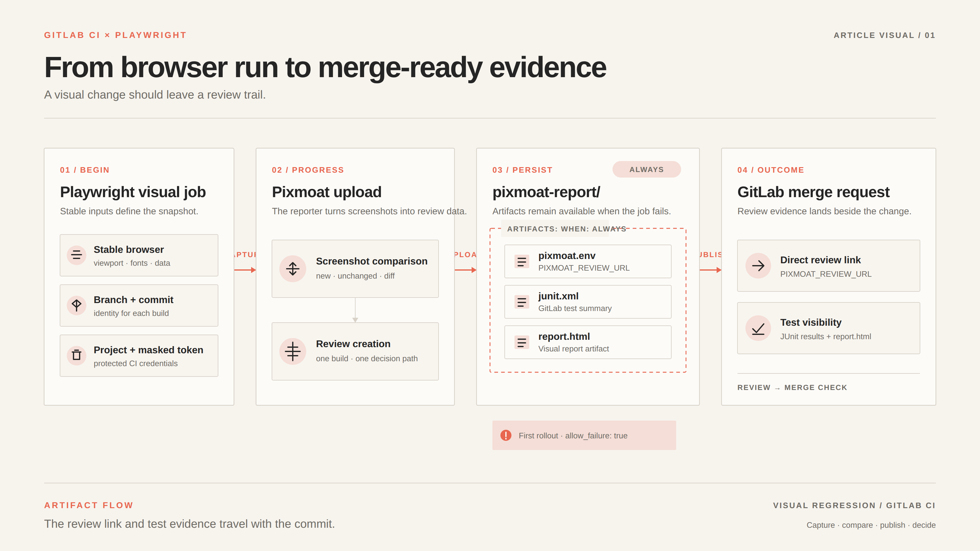980x551 pixels.
Task: Click the GitLab test summary caption
Action: [575, 308]
